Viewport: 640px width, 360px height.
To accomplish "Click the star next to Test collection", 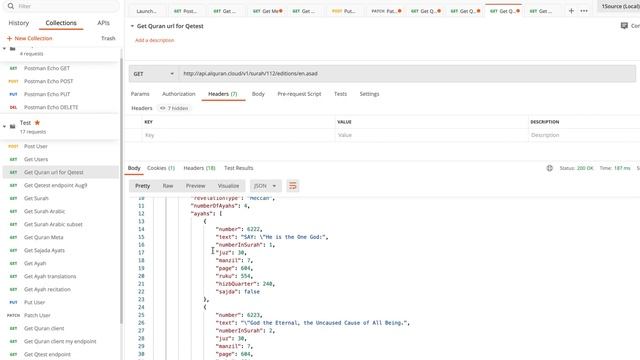I will click(x=37, y=122).
